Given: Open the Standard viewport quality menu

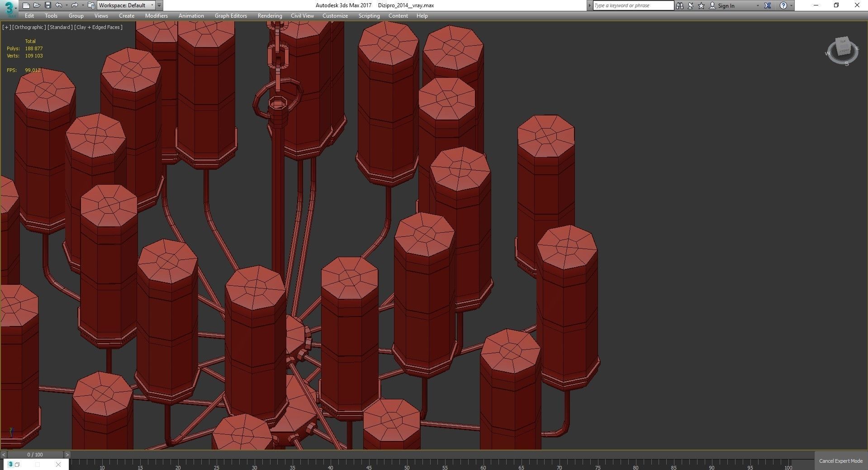Looking at the screenshot, I should pyautogui.click(x=60, y=27).
